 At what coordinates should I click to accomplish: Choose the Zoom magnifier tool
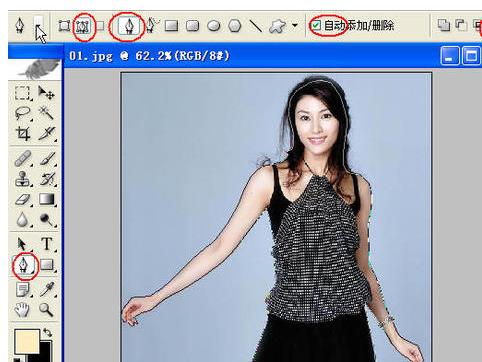[x=46, y=310]
